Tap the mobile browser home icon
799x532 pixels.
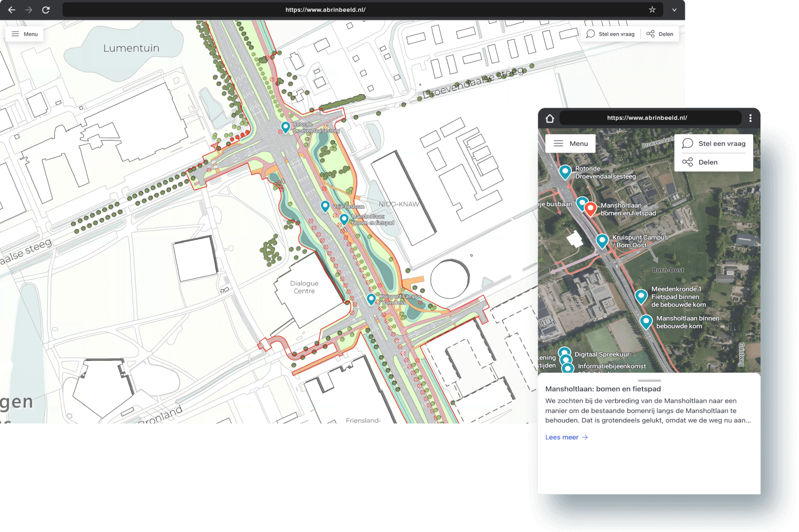click(x=550, y=118)
